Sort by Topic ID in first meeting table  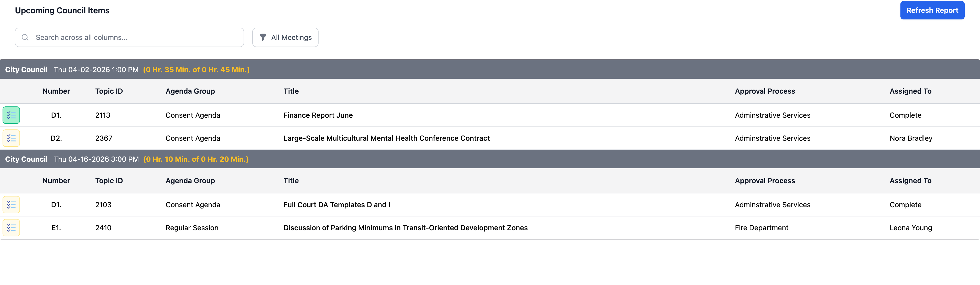pyautogui.click(x=109, y=91)
